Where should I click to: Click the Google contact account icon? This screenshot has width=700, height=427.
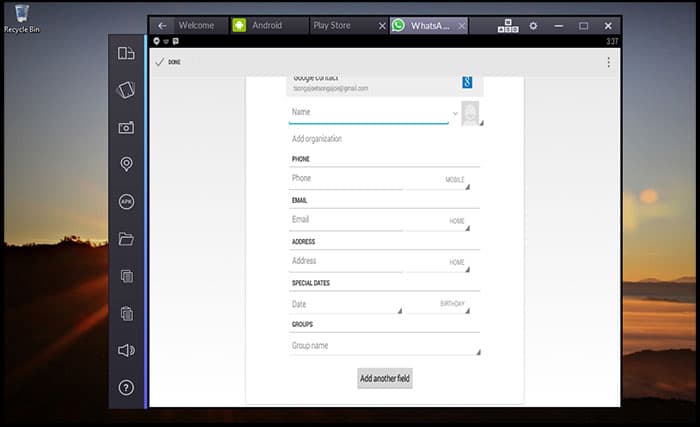tap(467, 82)
